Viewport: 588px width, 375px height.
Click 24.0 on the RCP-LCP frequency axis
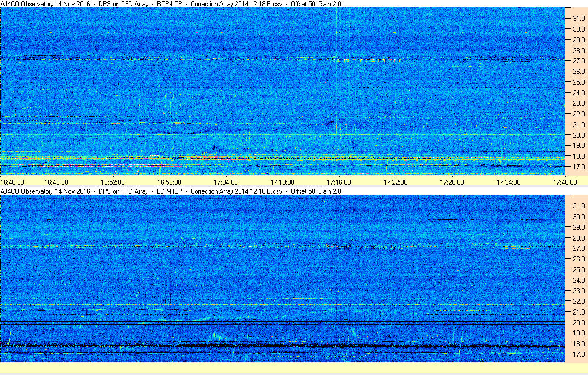(578, 93)
